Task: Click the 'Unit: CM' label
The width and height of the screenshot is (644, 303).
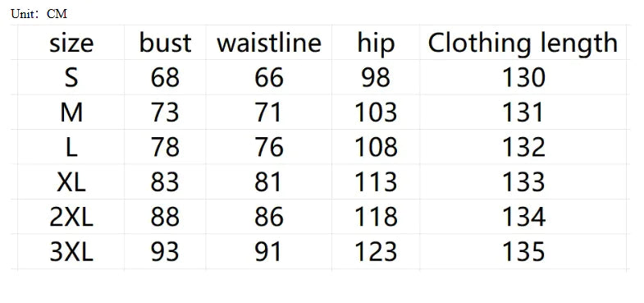Action: click(39, 14)
